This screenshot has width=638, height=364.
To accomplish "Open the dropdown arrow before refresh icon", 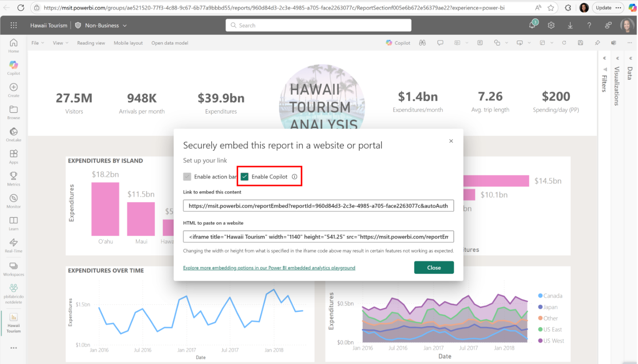I will point(552,43).
